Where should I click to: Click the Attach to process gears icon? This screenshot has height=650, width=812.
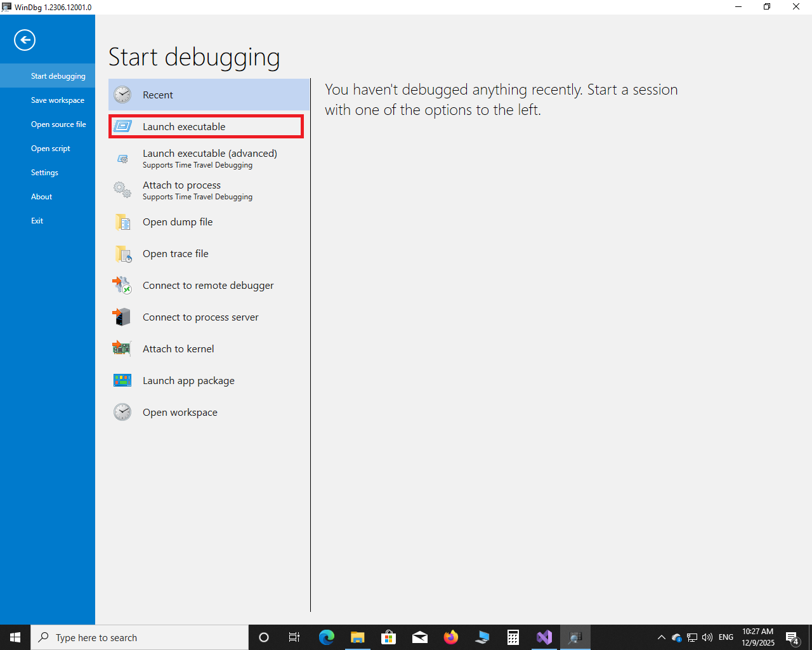(x=122, y=190)
